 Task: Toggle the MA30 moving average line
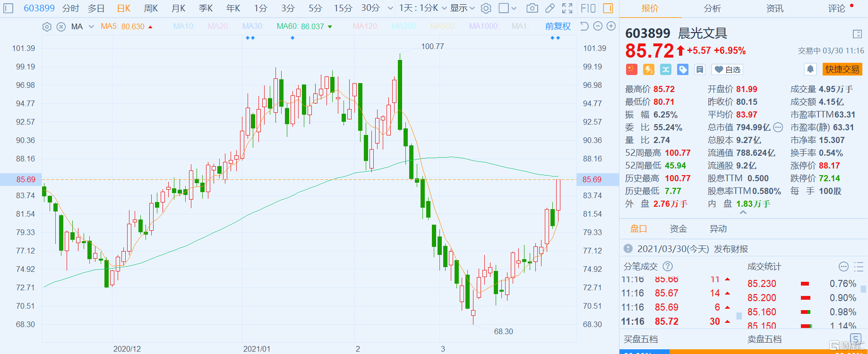[253, 26]
